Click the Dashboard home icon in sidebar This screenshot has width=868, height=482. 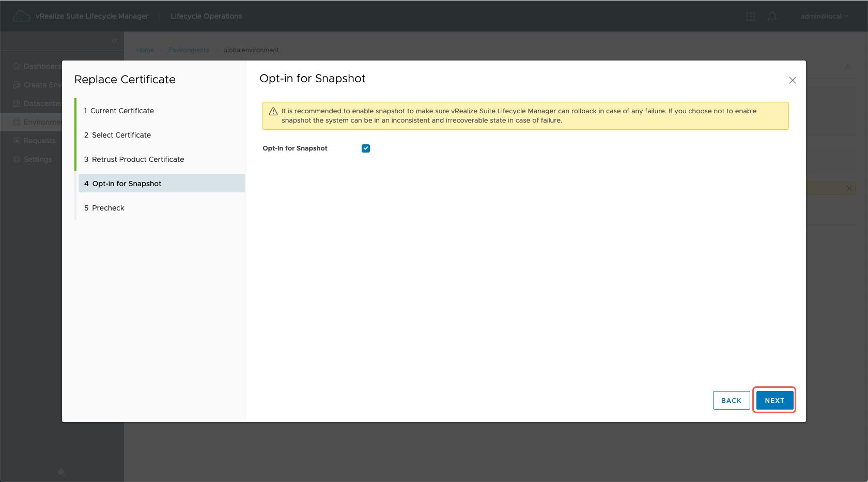tap(17, 66)
